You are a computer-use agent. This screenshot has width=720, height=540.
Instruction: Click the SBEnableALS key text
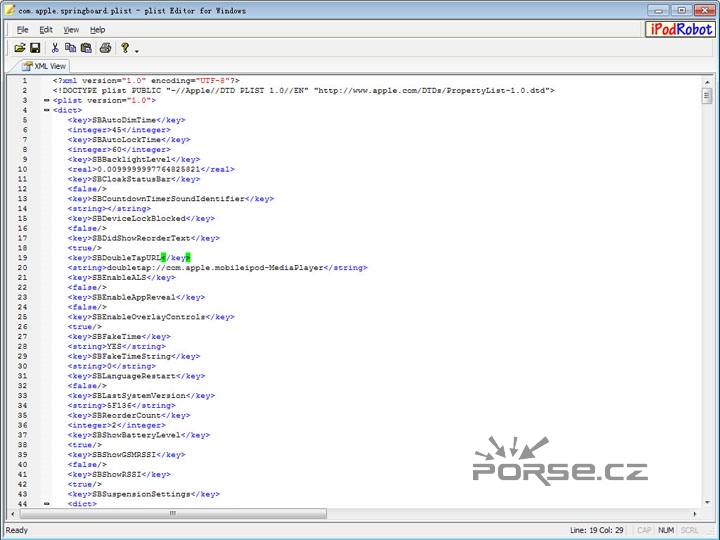[x=119, y=278]
